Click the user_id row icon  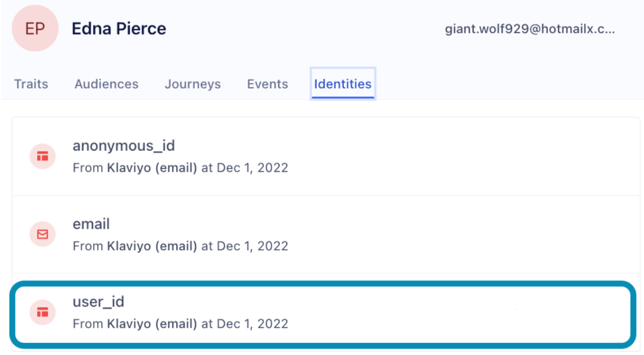(x=43, y=312)
